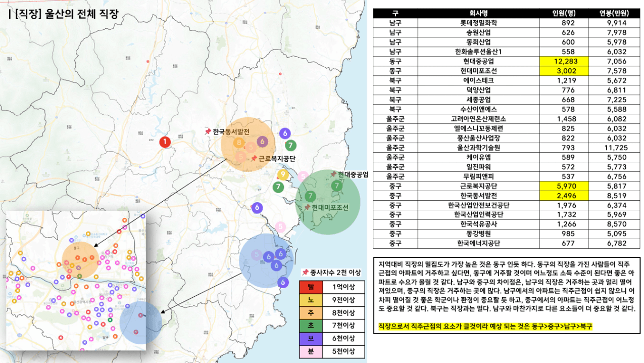Click 수산이앤에스 in the table
Screen dimensions: 644x363
(x=478, y=110)
